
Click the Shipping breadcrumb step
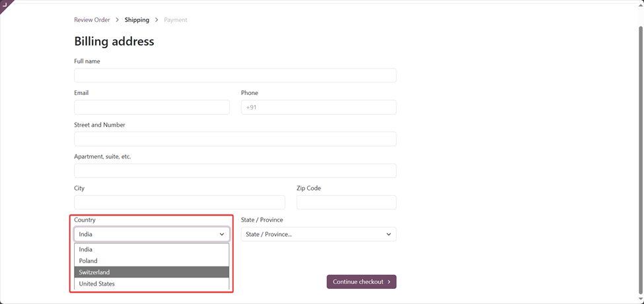pyautogui.click(x=137, y=20)
